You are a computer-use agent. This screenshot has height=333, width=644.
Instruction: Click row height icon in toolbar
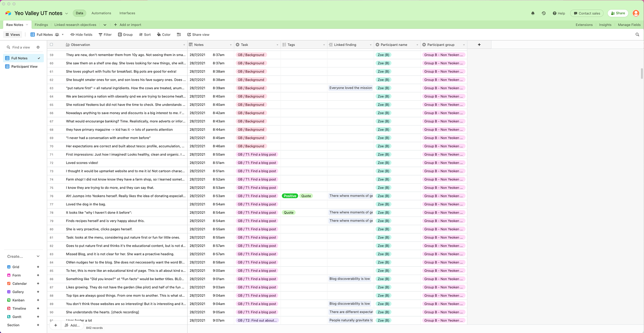point(179,35)
